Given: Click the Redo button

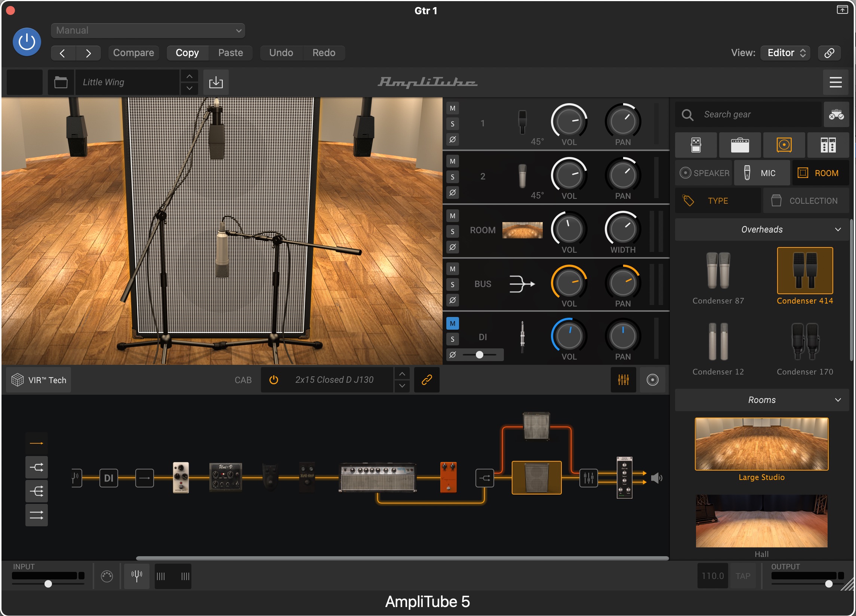Looking at the screenshot, I should pos(324,52).
